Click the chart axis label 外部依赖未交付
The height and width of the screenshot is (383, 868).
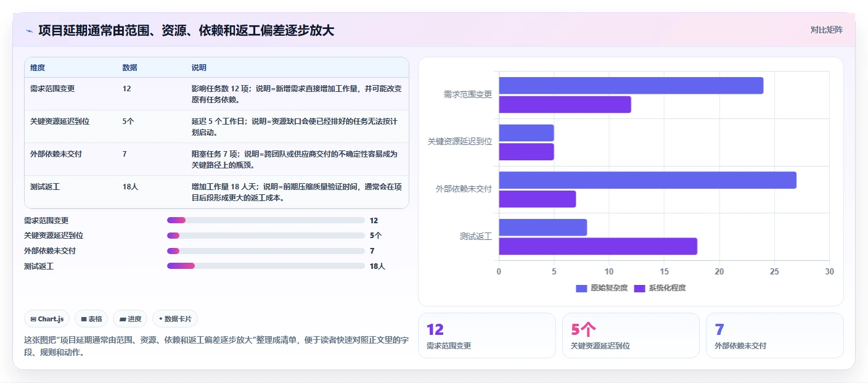point(464,189)
